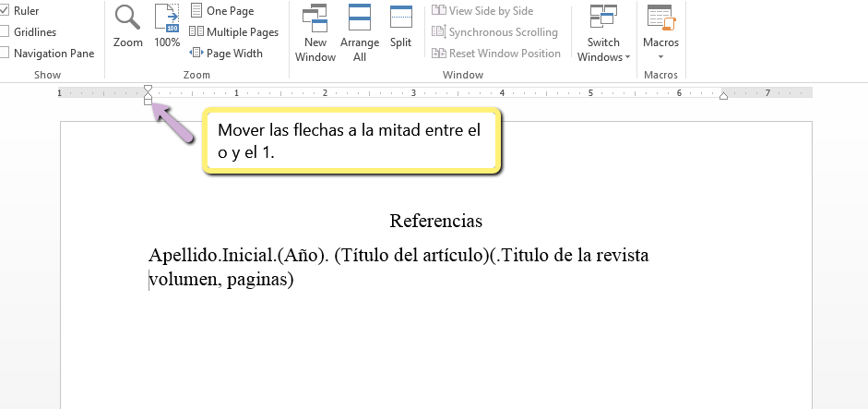Set zoom to 100%
Viewport: 868px width, 409px height.
tap(167, 27)
